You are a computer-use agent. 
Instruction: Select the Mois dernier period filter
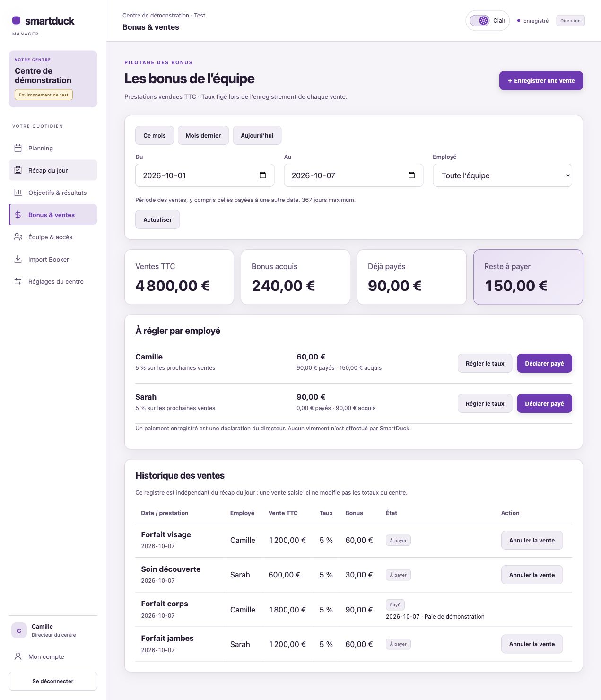click(203, 135)
